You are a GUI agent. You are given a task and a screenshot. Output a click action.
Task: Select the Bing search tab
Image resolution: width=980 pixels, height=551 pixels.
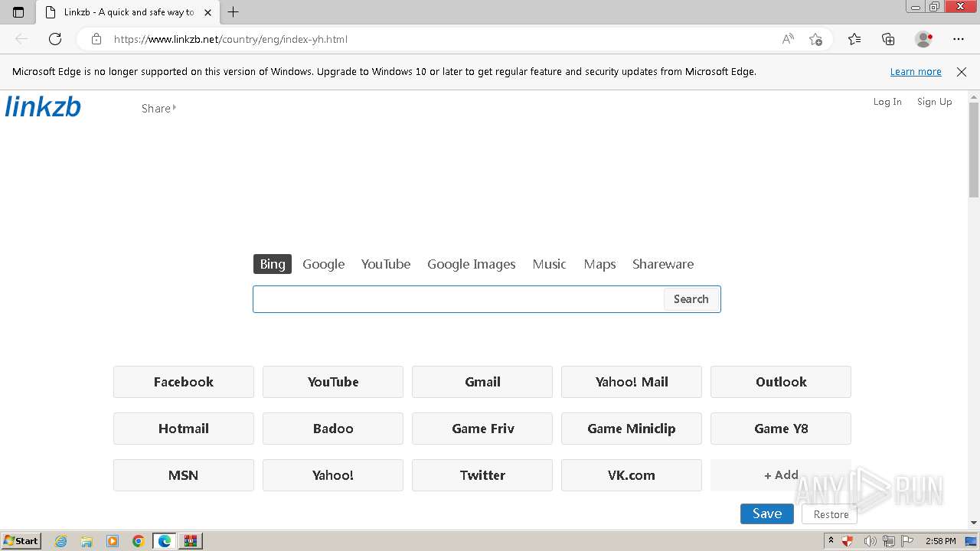(x=273, y=264)
